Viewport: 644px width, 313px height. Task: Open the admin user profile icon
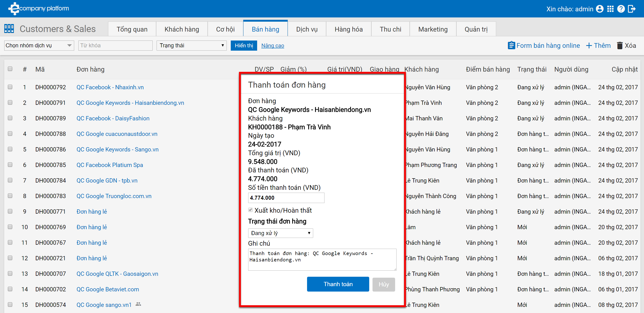[599, 9]
